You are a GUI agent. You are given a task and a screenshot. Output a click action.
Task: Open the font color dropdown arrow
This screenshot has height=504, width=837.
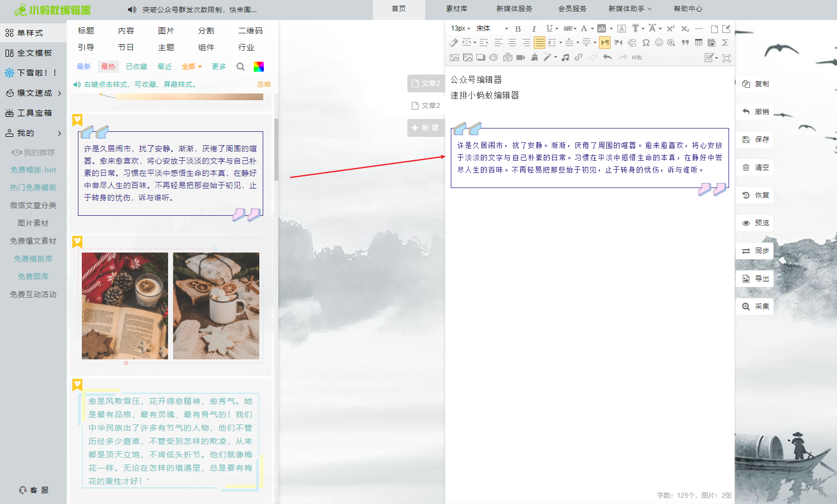(x=592, y=28)
